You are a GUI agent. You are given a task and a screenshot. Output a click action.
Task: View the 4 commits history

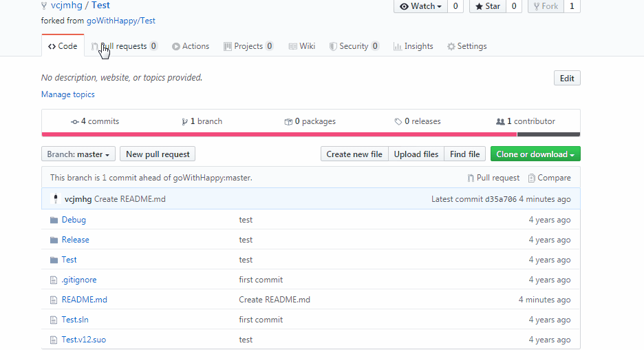point(95,121)
